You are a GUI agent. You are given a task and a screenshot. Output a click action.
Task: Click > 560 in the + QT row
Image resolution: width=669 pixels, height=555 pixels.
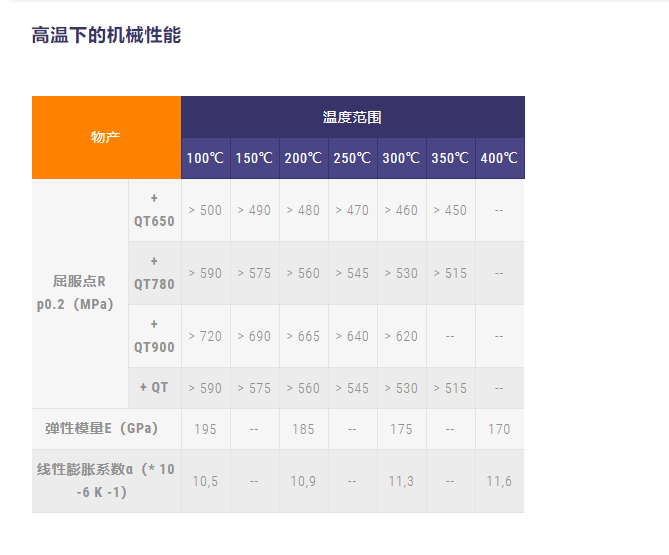304,388
